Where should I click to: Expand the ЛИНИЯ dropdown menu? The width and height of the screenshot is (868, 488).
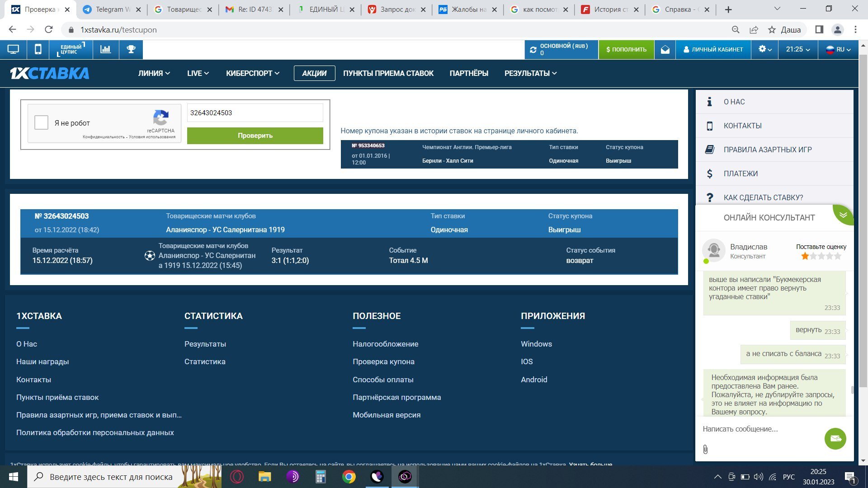[x=154, y=73]
